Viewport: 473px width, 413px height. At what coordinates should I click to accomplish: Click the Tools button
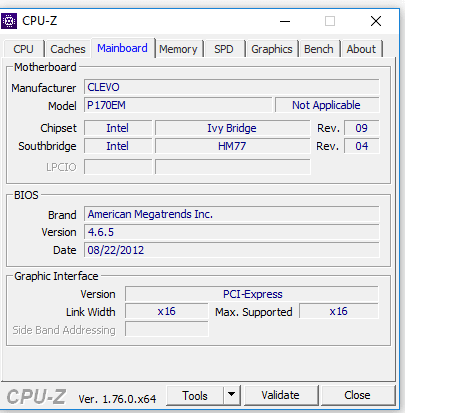click(x=195, y=396)
